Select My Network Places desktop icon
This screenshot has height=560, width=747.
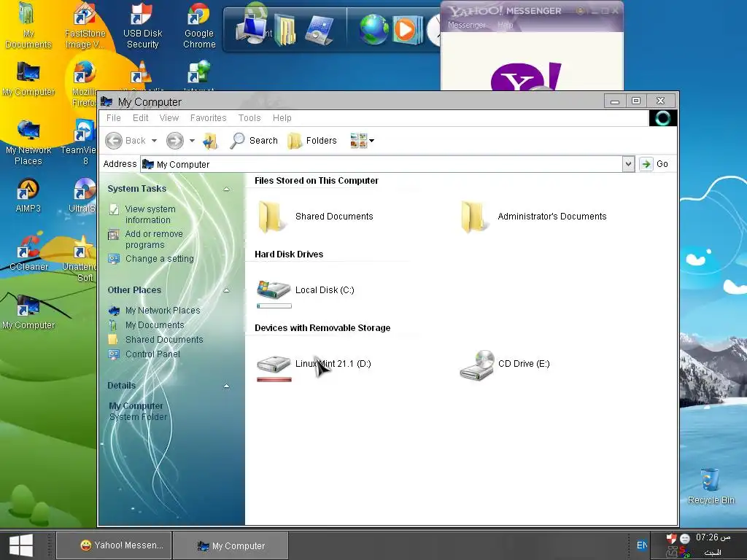pos(28,142)
